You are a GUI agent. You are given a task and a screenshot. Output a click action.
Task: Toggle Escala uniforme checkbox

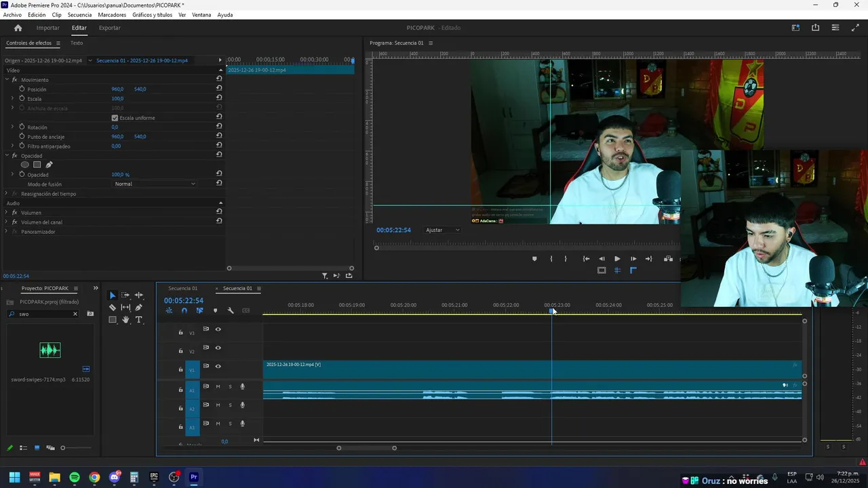click(115, 118)
